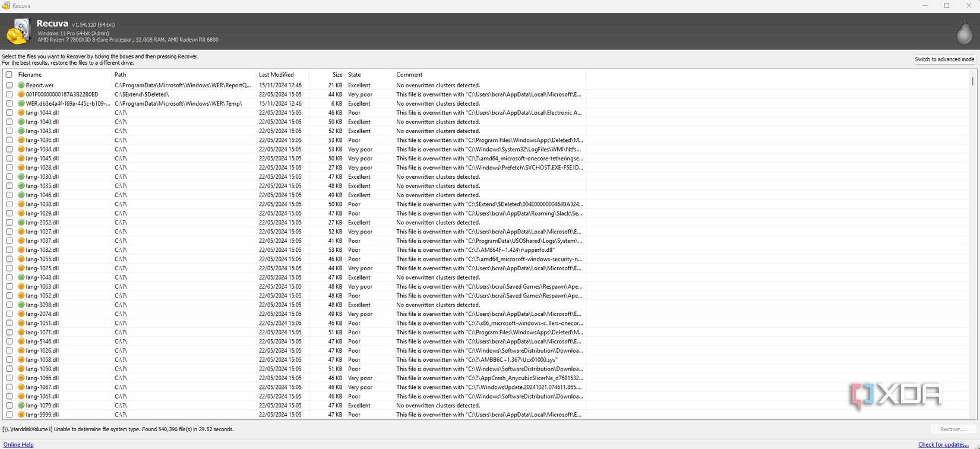980x449 pixels.
Task: Click the green status icon of lang-3098.dll
Action: 21,305
